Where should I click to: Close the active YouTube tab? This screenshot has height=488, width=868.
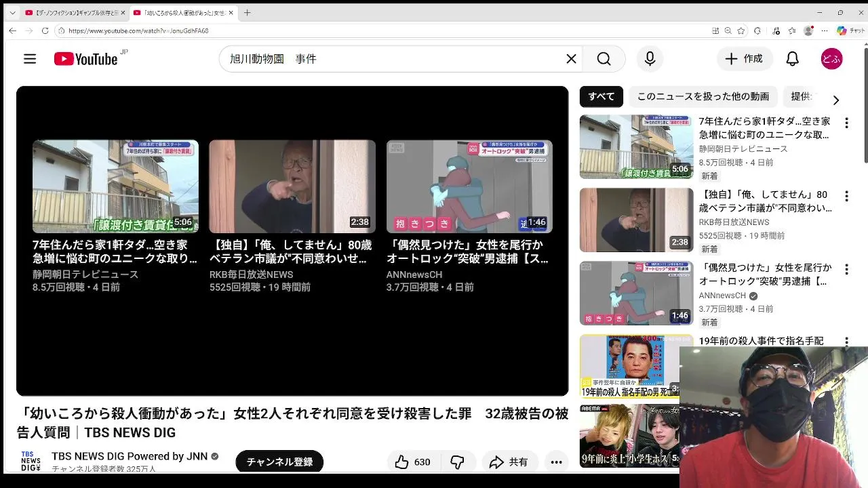[x=231, y=12]
